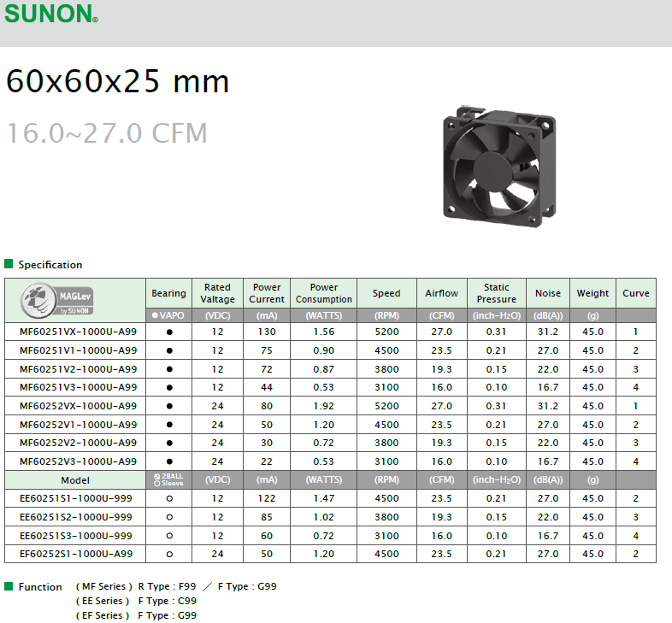The height and width of the screenshot is (623, 672).
Task: Click the Power Current column header
Action: point(267,293)
